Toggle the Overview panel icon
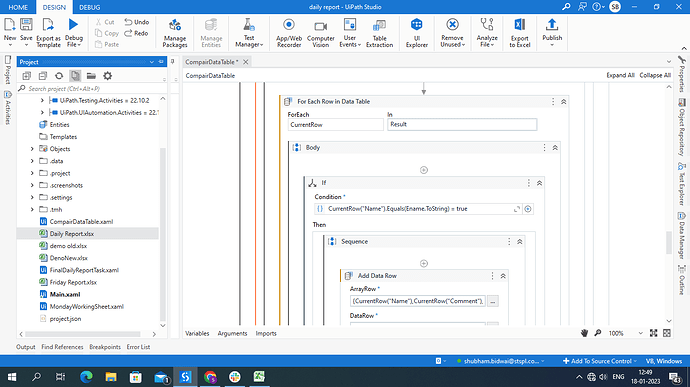This screenshot has height=387, width=690. point(667,333)
